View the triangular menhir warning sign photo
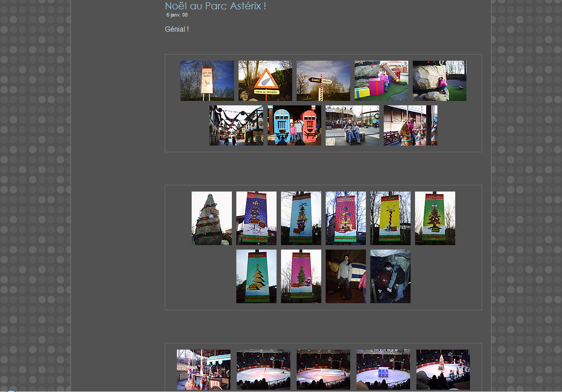Image resolution: width=562 pixels, height=392 pixels. (265, 81)
